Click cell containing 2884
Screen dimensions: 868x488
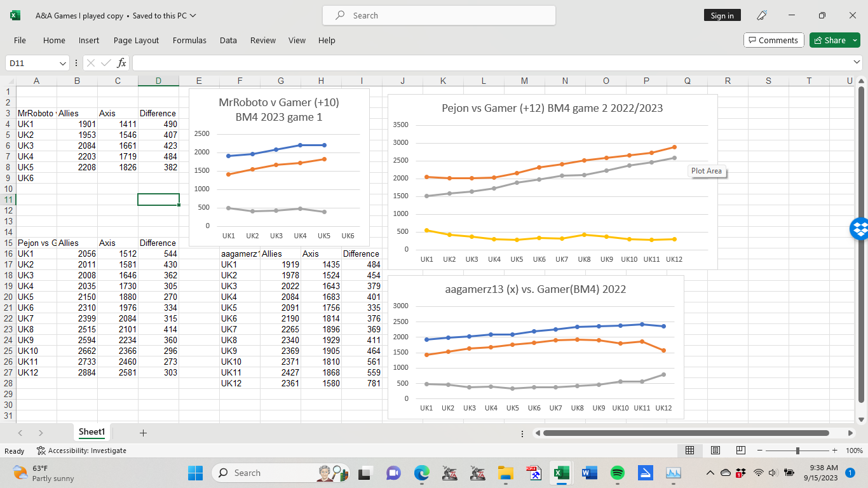tap(77, 372)
